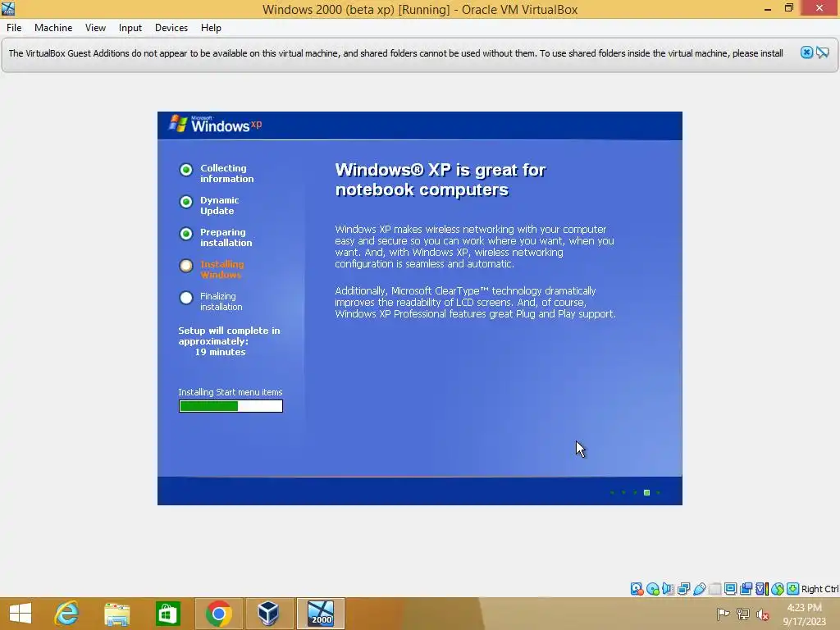Viewport: 840px width, 630px height.
Task: Click the Guest Additions warning message text
Action: 396,53
